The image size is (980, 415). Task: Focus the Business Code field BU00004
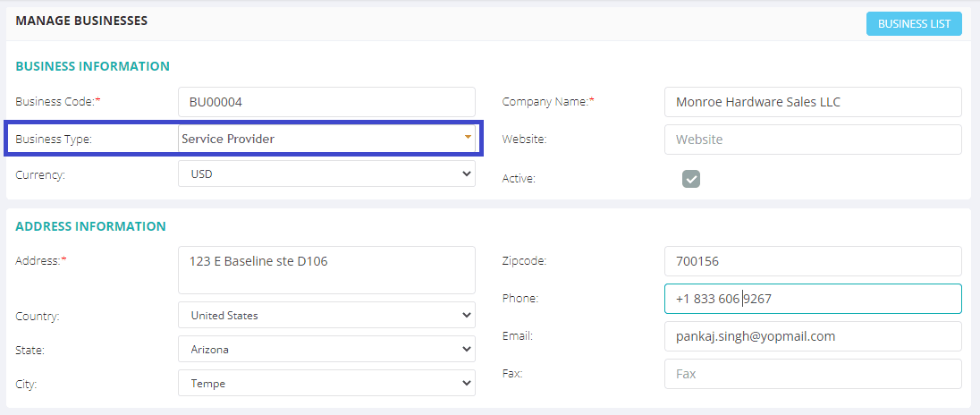click(327, 102)
